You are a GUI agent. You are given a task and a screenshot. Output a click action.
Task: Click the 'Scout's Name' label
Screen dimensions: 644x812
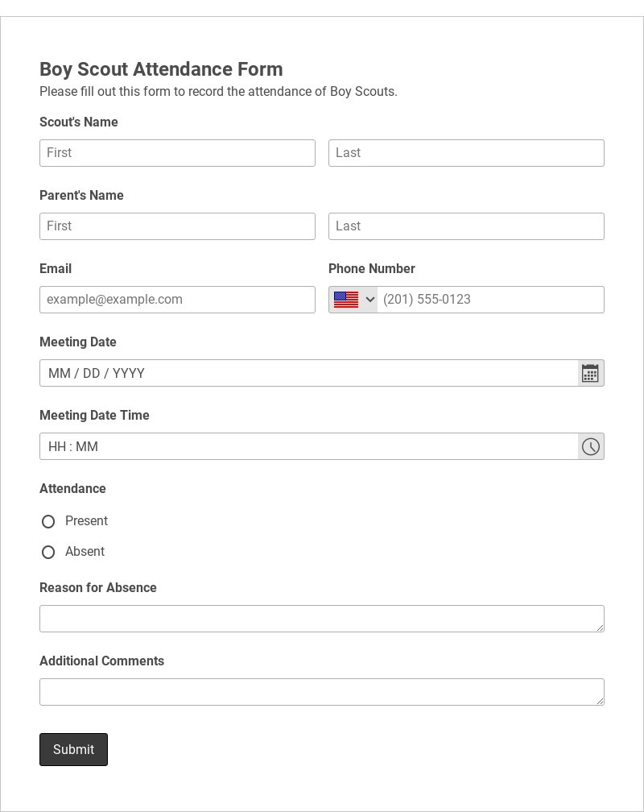coord(79,122)
